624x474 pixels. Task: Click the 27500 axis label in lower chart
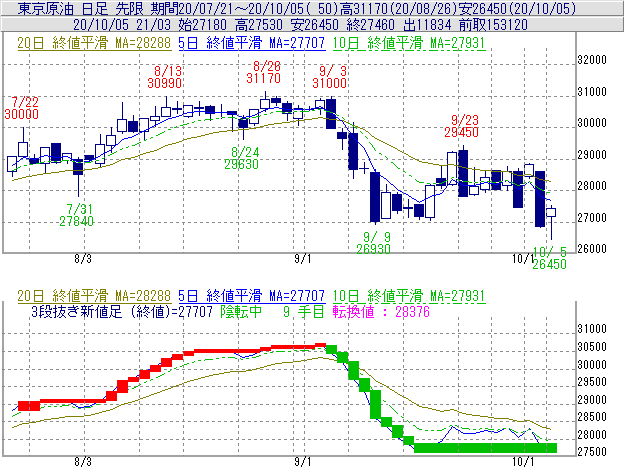coord(592,452)
